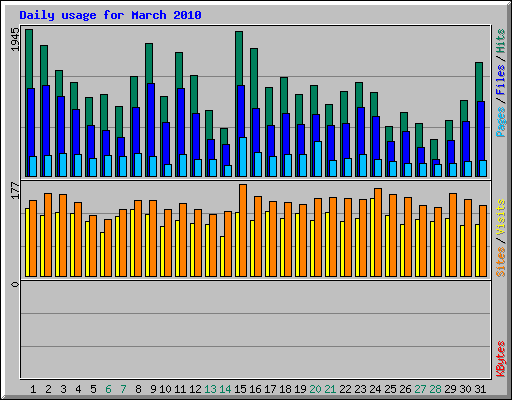Click the green Hits bar for day 31
Screen dimensions: 512x400
click(x=479, y=82)
